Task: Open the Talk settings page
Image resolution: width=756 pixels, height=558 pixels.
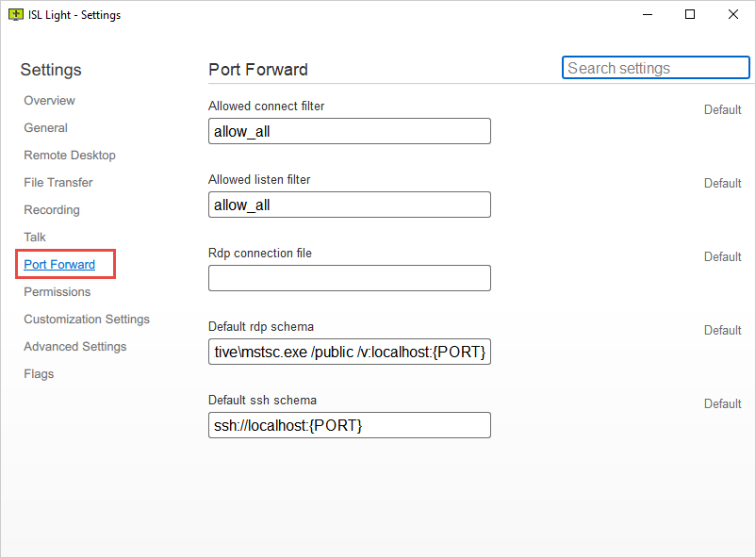Action: pyautogui.click(x=35, y=237)
